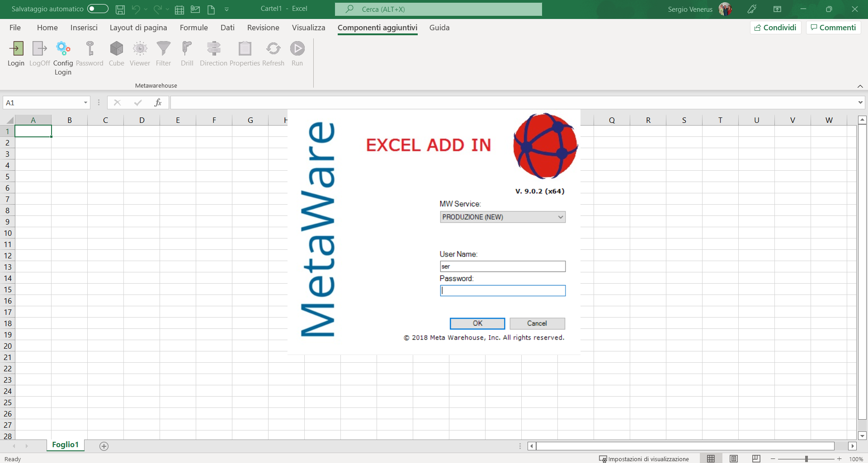
Task: Open the Undo history dropdown arrow
Action: pos(146,9)
